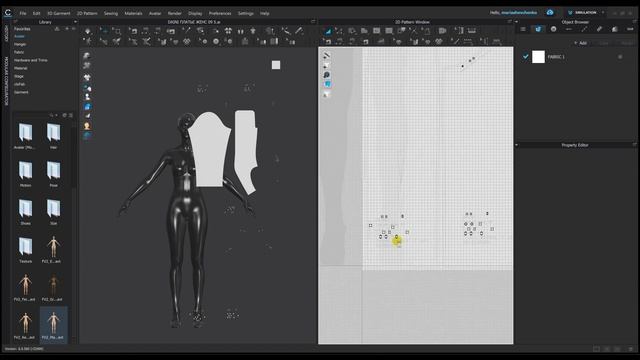The height and width of the screenshot is (360, 640).
Task: Click the Library thumbnails vertical scrollbar
Action: point(74,157)
